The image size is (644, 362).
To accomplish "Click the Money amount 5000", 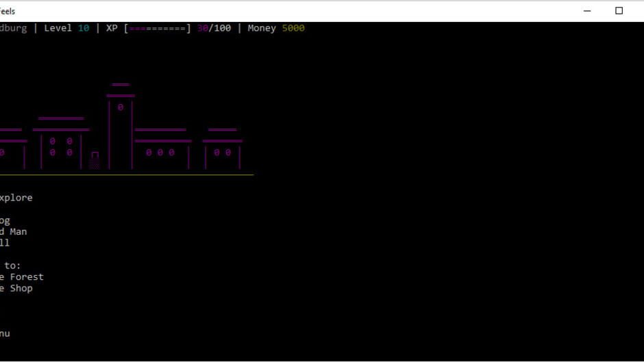I will [x=293, y=28].
